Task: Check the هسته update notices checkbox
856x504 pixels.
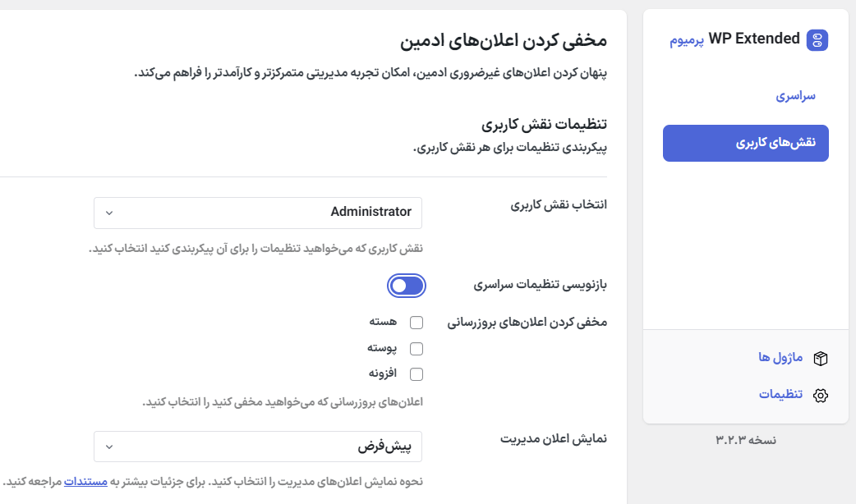Action: tap(416, 321)
